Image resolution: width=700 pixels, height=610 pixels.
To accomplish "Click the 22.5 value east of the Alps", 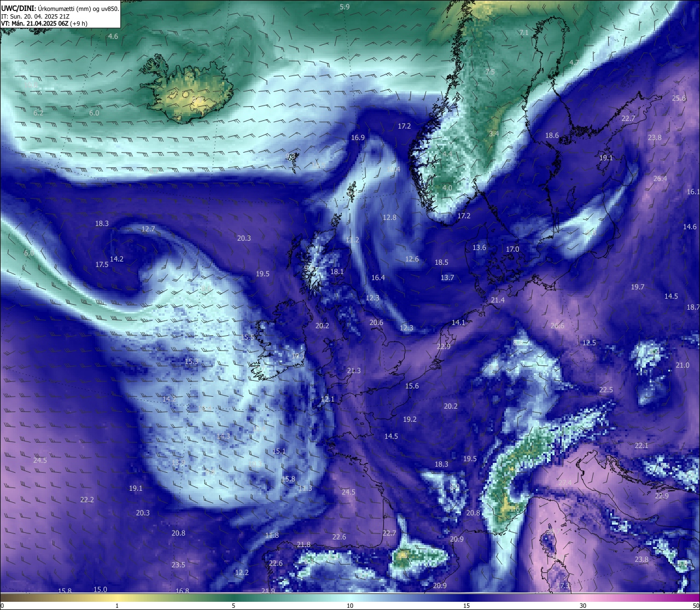I will coord(606,390).
